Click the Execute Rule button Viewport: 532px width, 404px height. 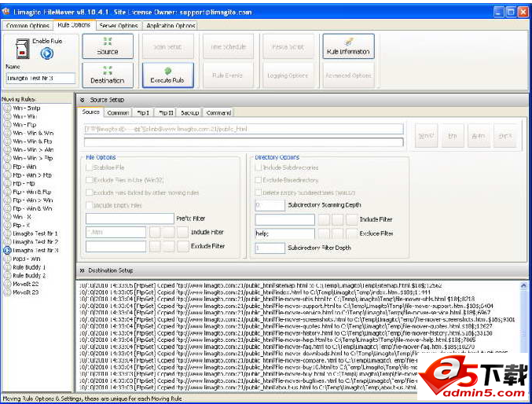click(x=168, y=75)
